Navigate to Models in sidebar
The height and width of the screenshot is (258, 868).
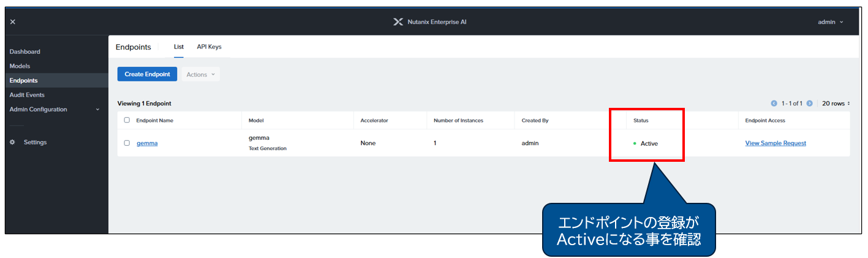pos(20,66)
